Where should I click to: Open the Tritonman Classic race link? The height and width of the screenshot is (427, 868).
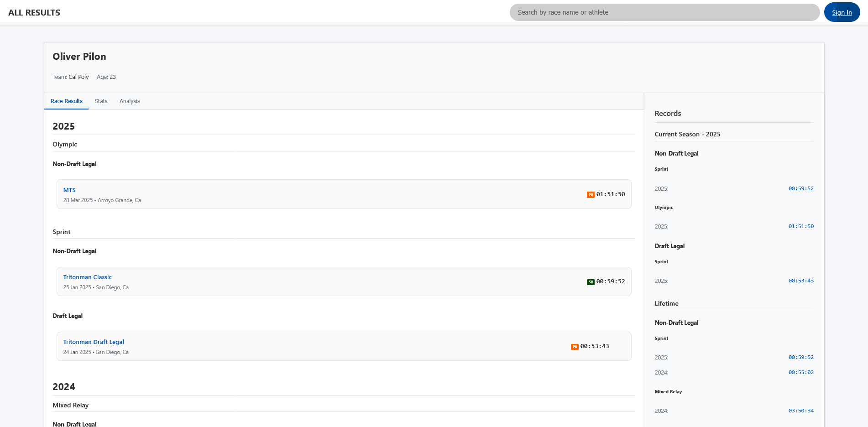point(87,277)
